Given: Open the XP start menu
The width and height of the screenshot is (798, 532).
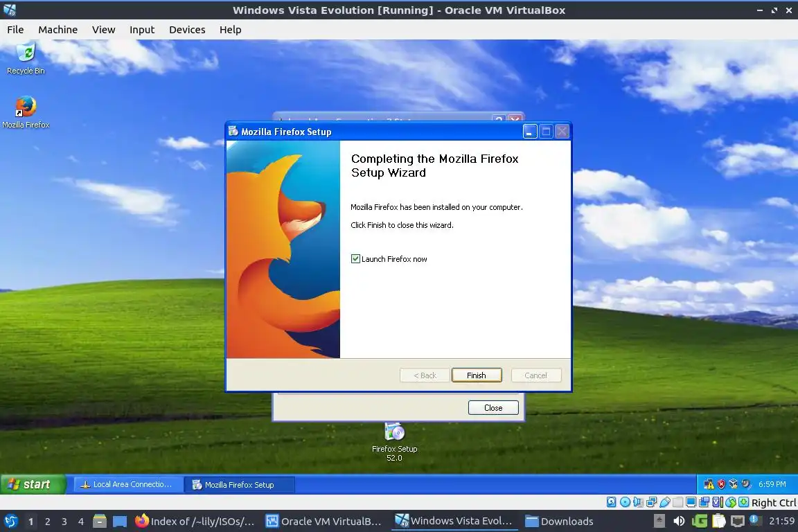Looking at the screenshot, I should click(33, 484).
